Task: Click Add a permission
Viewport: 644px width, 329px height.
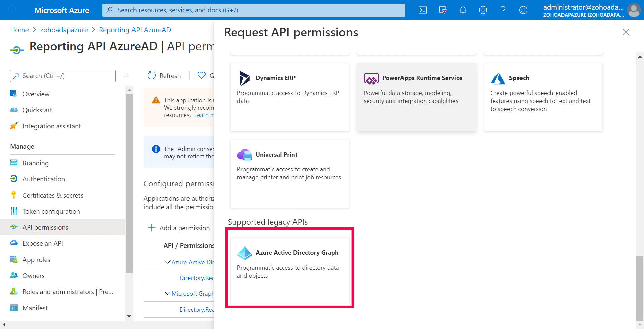Action: pyautogui.click(x=179, y=228)
